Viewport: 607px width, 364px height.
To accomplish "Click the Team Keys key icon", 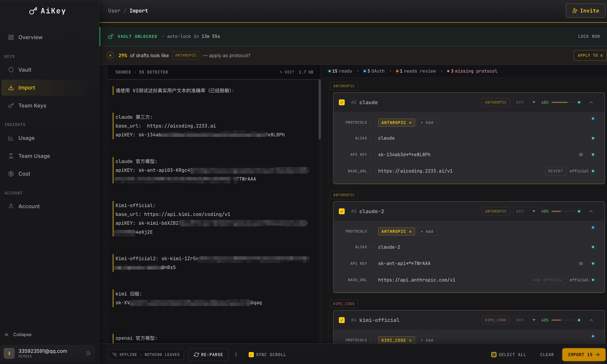I will [x=11, y=105].
